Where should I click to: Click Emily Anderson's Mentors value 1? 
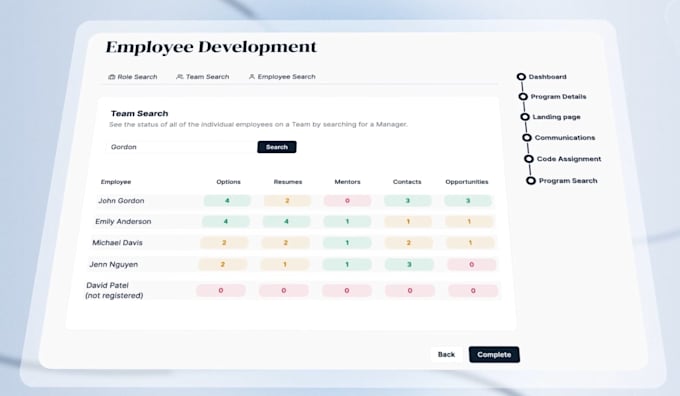pos(347,221)
